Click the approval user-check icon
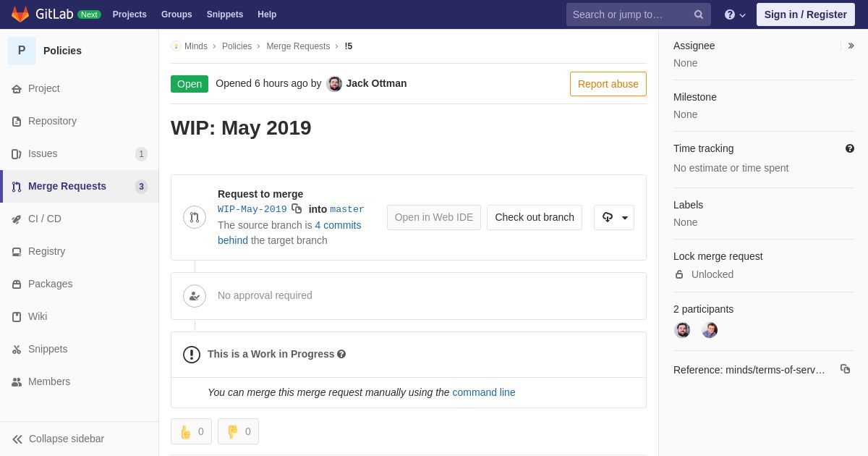Viewport: 868px width, 456px height. point(195,296)
